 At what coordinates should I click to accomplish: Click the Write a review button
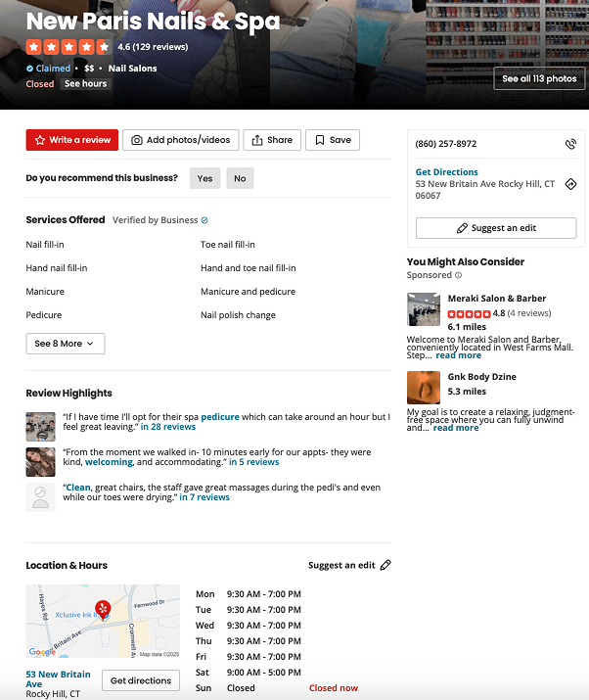(71, 140)
